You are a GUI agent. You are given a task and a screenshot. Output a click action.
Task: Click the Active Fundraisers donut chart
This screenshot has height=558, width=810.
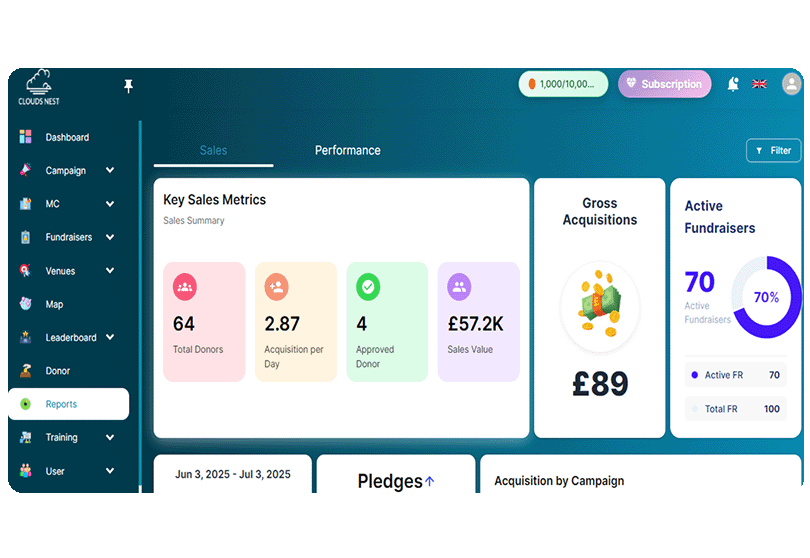(x=766, y=297)
